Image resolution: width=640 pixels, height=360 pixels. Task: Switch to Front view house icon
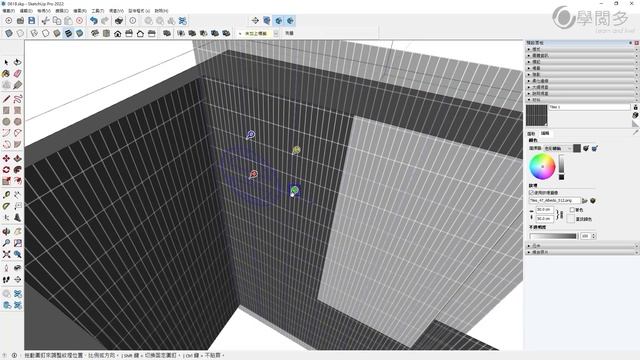118,33
